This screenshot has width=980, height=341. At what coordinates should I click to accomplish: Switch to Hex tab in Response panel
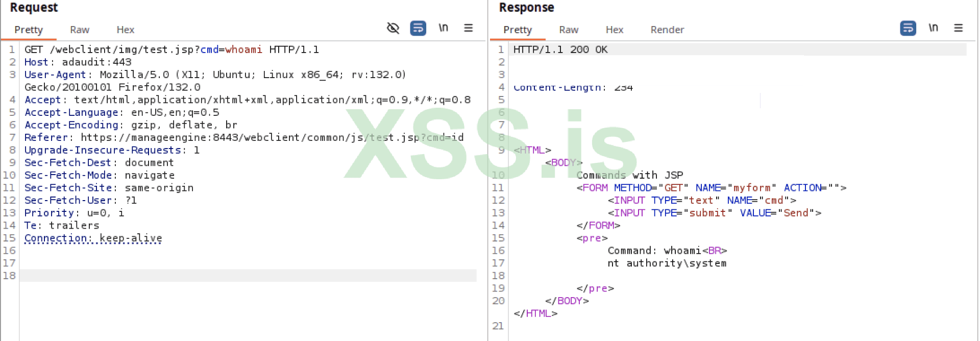tap(615, 30)
